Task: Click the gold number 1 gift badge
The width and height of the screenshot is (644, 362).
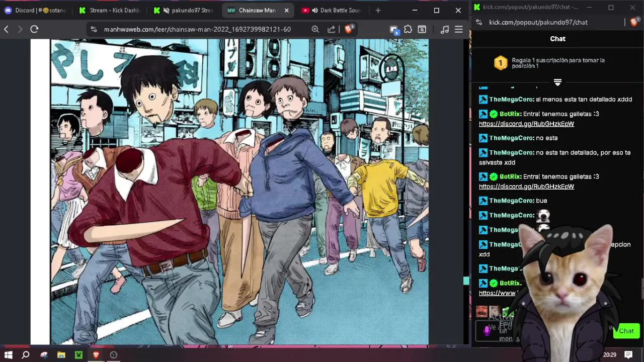Action: (x=501, y=63)
